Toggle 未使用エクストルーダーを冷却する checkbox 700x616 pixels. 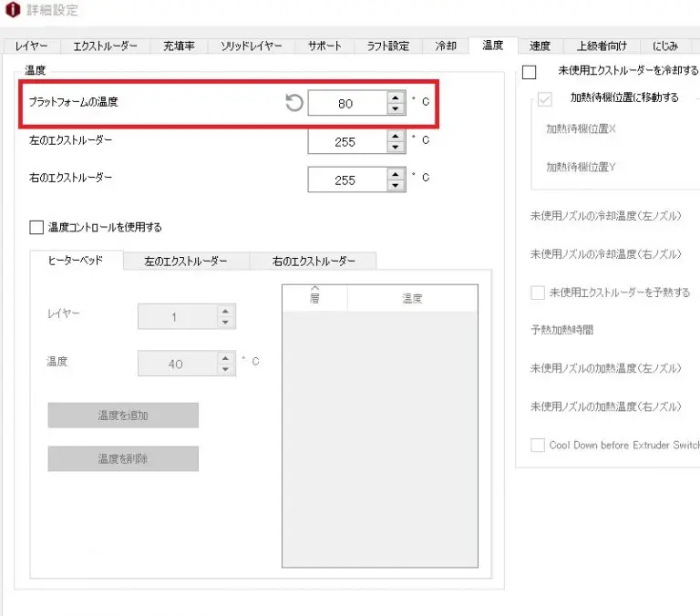click(529, 71)
